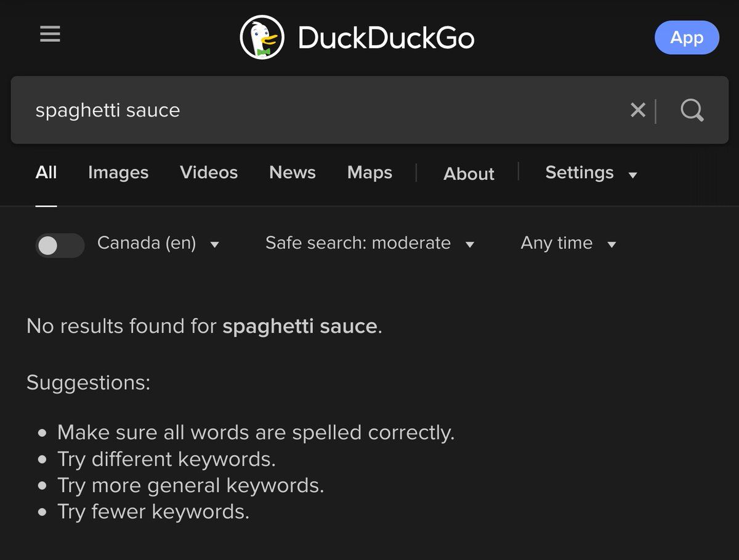739x560 pixels.
Task: Expand the Any time filter
Action: (x=568, y=243)
